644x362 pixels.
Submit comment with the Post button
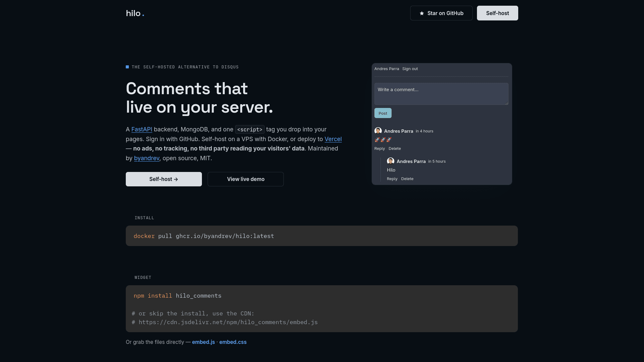coord(383,113)
